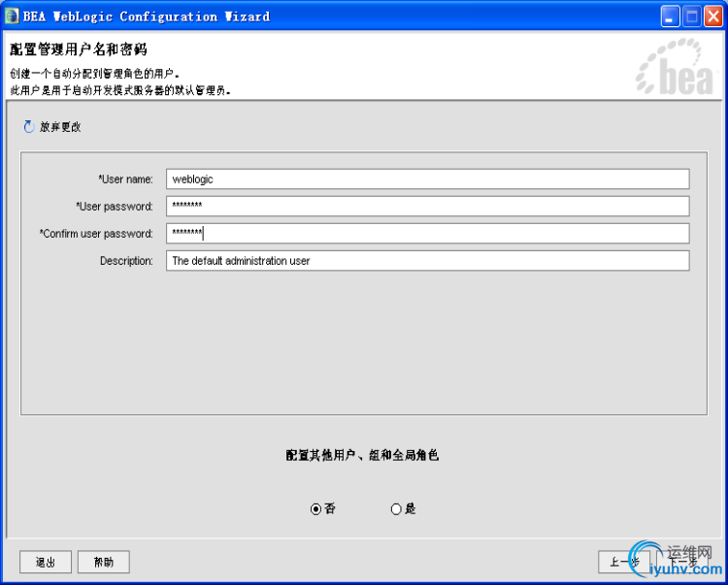Screen dimensions: 728x585
Task: Select the Confirm user password field
Action: [x=428, y=234]
